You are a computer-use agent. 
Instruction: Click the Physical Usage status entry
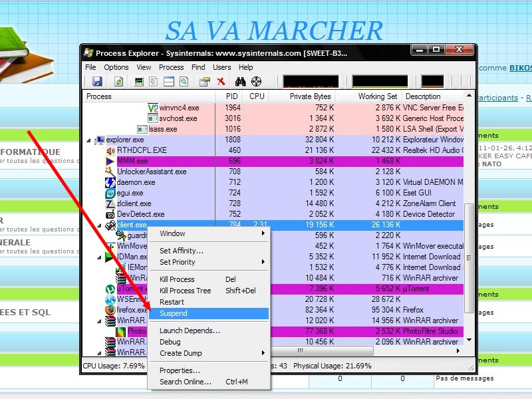(332, 366)
